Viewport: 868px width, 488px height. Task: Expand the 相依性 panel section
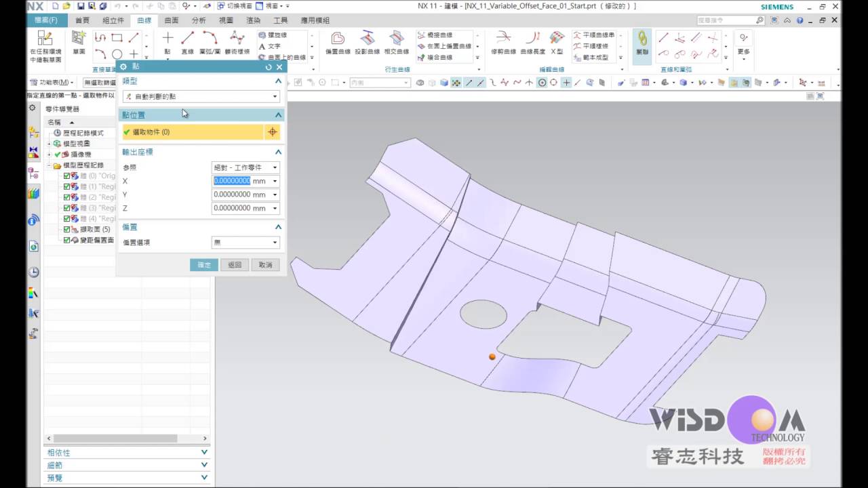127,452
